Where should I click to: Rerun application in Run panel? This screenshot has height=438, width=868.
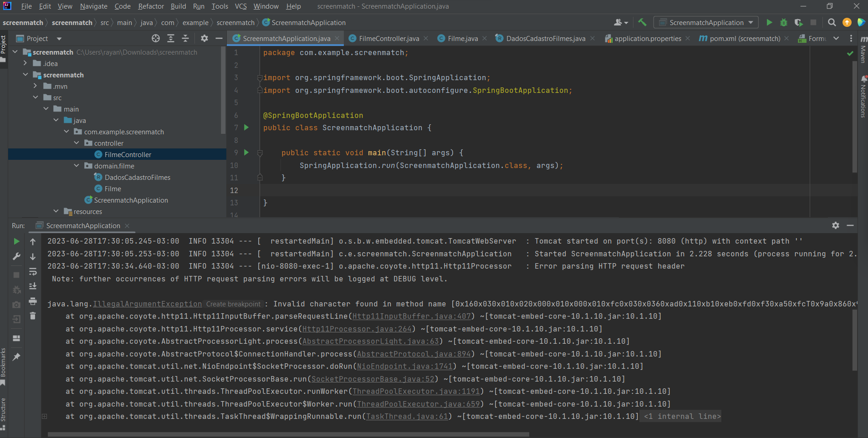pyautogui.click(x=16, y=241)
